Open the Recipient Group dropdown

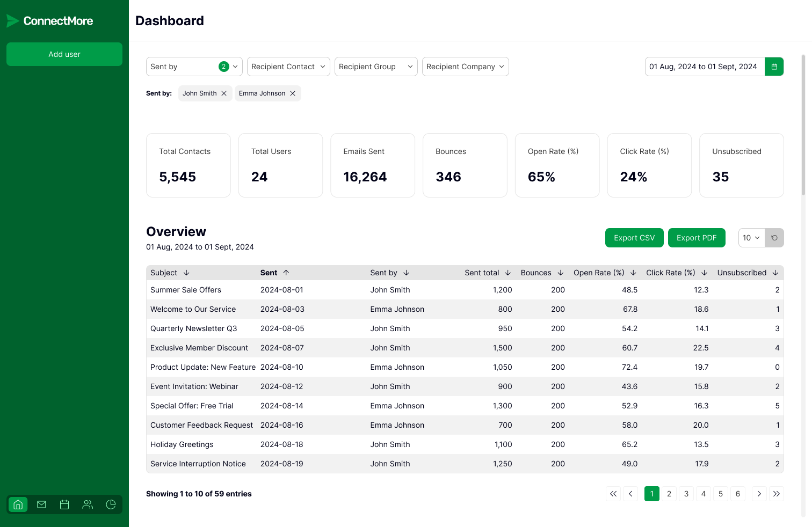click(x=375, y=67)
